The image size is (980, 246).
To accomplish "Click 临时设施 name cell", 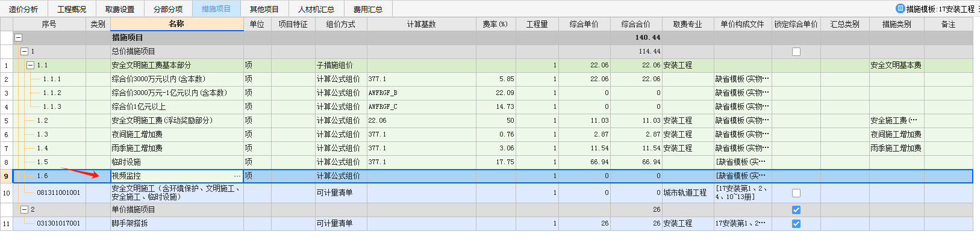I will (x=177, y=162).
